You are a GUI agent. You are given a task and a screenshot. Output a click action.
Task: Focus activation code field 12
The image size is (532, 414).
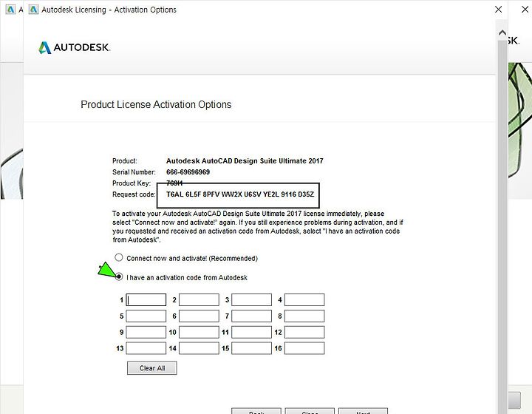(304, 332)
